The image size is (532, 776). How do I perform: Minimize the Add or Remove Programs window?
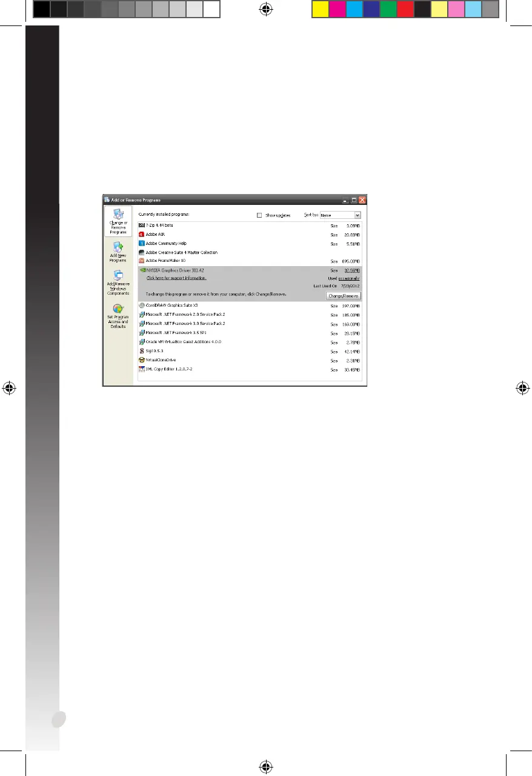click(345, 199)
